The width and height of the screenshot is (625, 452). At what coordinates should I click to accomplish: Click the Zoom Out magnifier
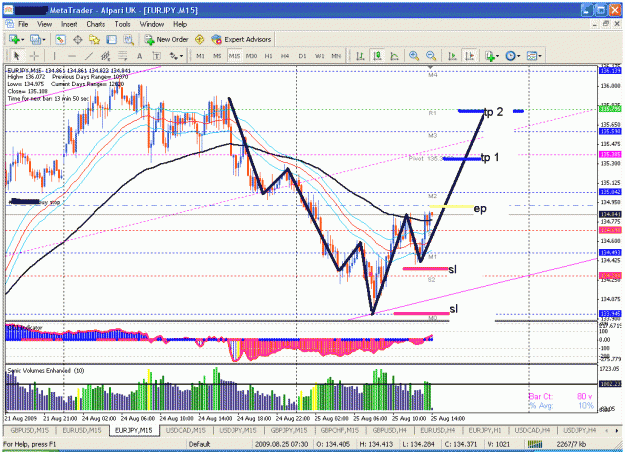[x=431, y=56]
